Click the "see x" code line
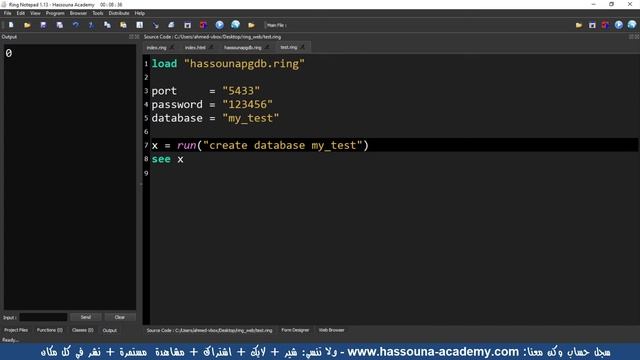Screen dimensions: 640x360 [x=167, y=159]
